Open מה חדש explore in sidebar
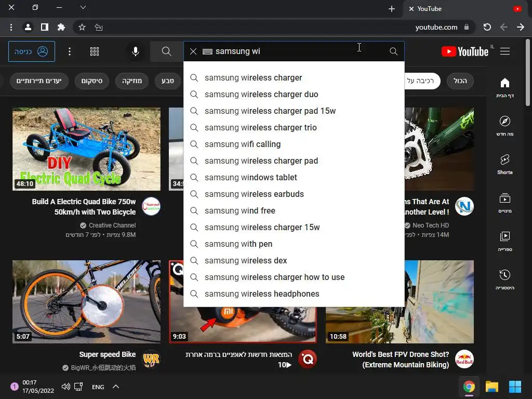Screen dimensions: 532x399 [505, 126]
